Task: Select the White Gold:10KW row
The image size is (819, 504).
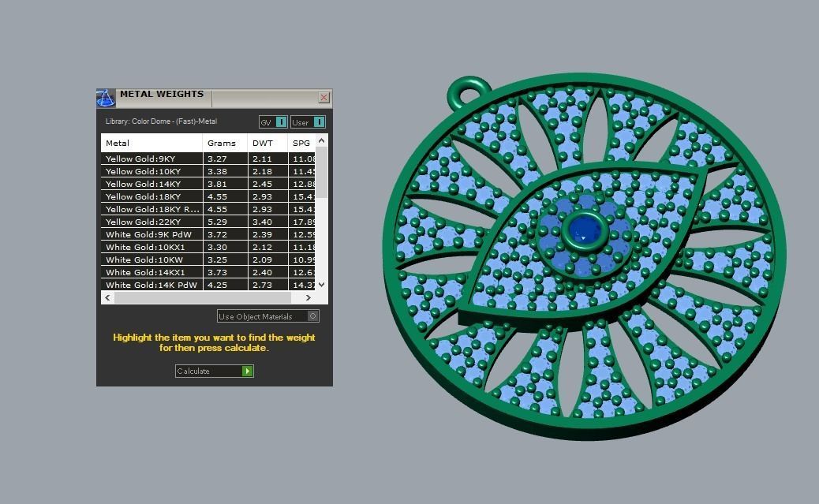Action: 208,259
